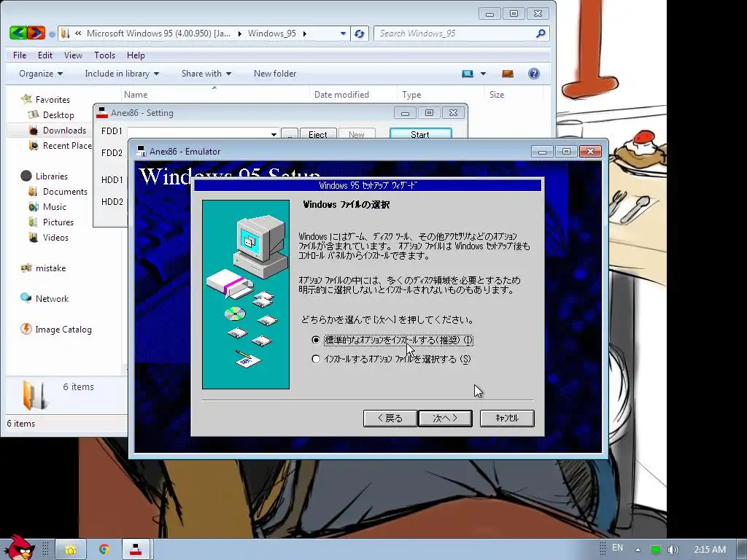Click the 次へ (Next) button
Viewport: 747px width, 560px height.
446,418
